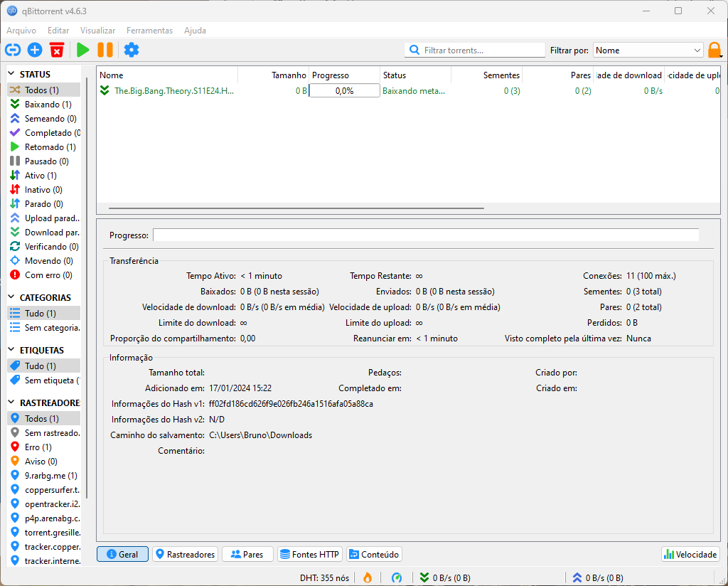This screenshot has width=728, height=586.
Task: Select Com erro (0) status filter
Action: 44,275
